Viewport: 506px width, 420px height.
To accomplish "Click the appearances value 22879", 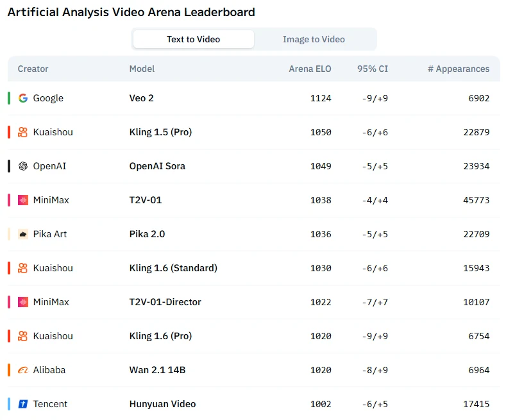I will tap(476, 132).
